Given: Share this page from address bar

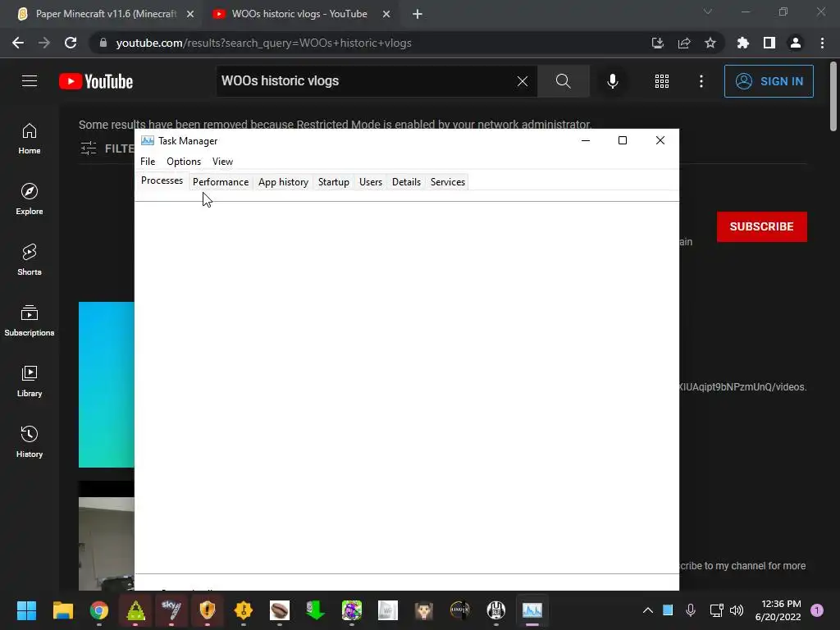Looking at the screenshot, I should click(x=684, y=43).
